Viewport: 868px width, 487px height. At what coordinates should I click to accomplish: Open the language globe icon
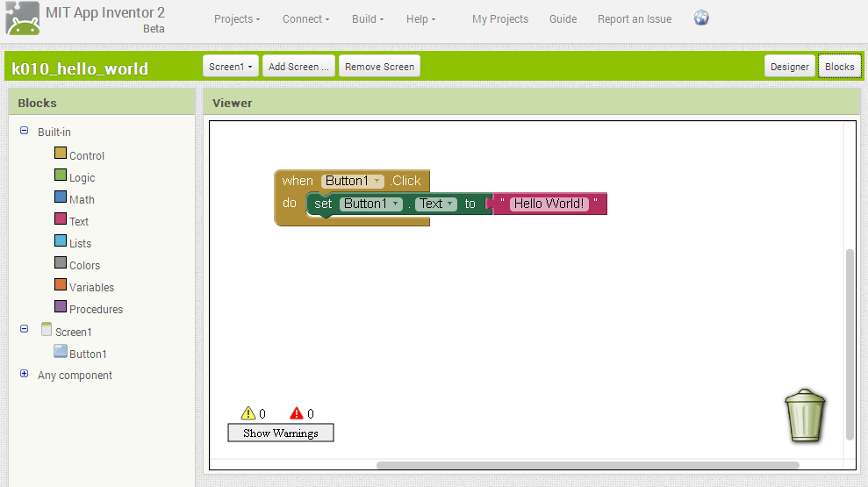click(x=701, y=18)
